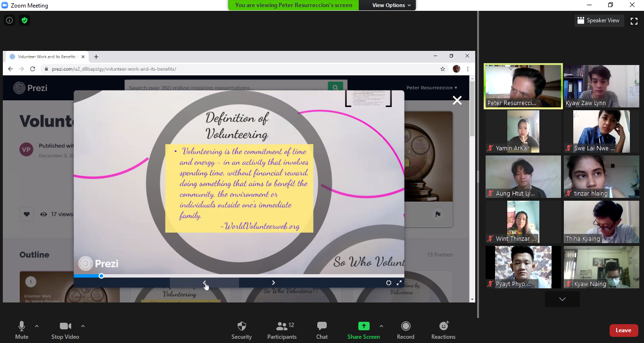Select Kyaw Naing's video thumbnail
The width and height of the screenshot is (644, 343).
[x=602, y=267]
